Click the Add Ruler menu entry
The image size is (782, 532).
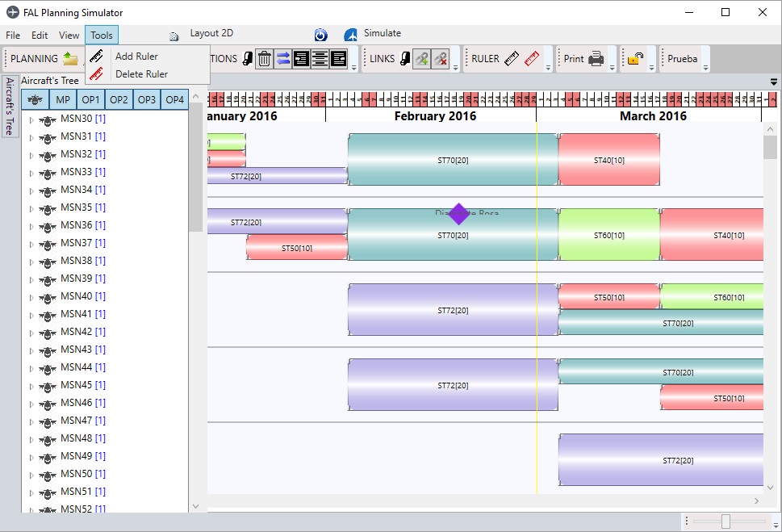pos(136,57)
